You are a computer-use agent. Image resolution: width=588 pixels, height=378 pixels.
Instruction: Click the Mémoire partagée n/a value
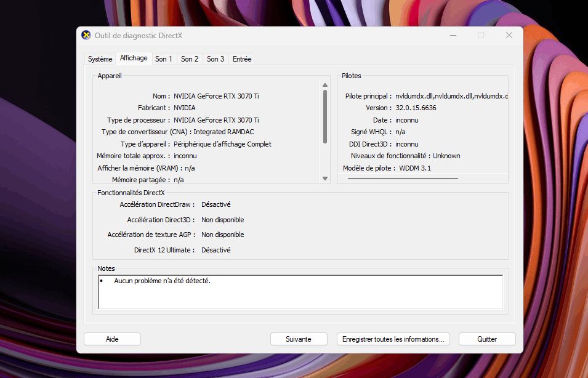(179, 180)
